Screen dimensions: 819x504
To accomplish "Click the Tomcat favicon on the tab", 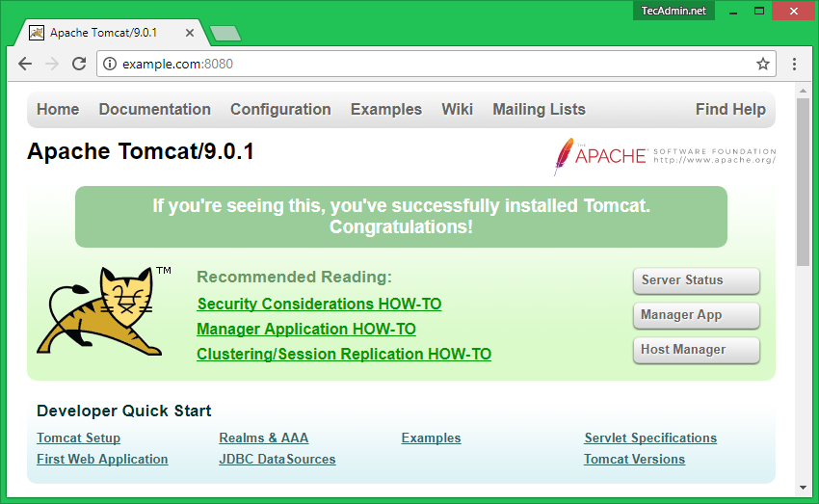I will coord(37,33).
